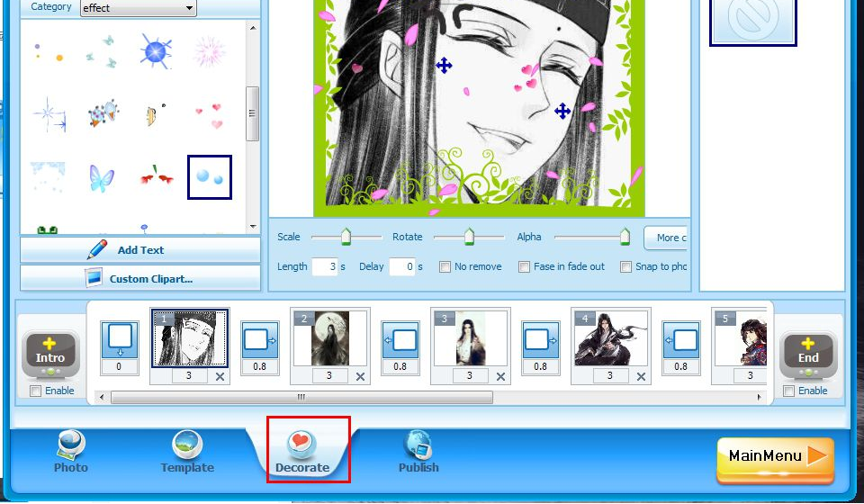Select the blue butterfly effect clipart
This screenshot has height=504, width=864.
click(102, 178)
